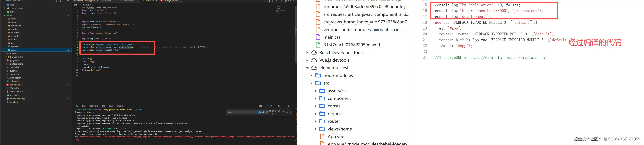The height and width of the screenshot is (145, 644).
Task: Collapse the src folder in VS Code explorer
Action: tap(5, 15)
